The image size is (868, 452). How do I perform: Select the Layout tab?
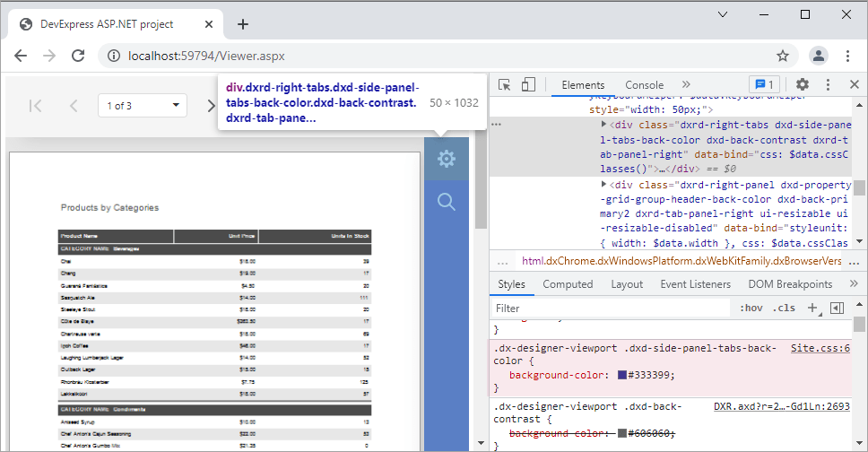point(627,284)
